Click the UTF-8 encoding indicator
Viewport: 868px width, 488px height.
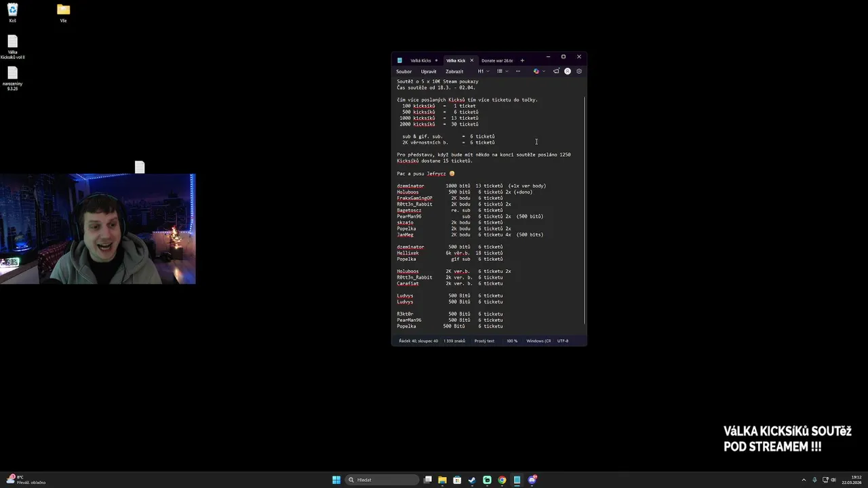[x=563, y=341]
